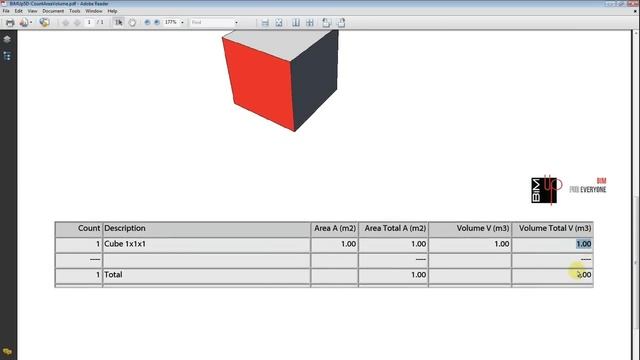
Task: Select the "Description" column header
Action: (x=125, y=229)
